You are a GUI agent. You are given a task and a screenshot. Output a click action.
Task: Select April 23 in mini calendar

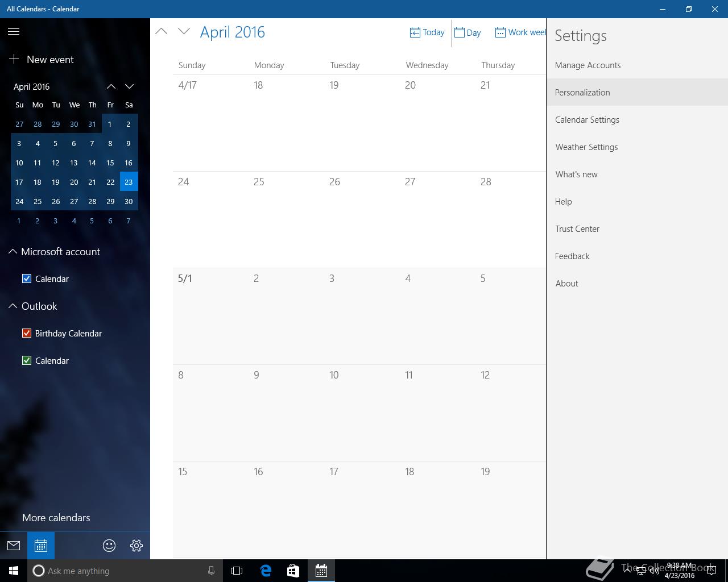(129, 182)
